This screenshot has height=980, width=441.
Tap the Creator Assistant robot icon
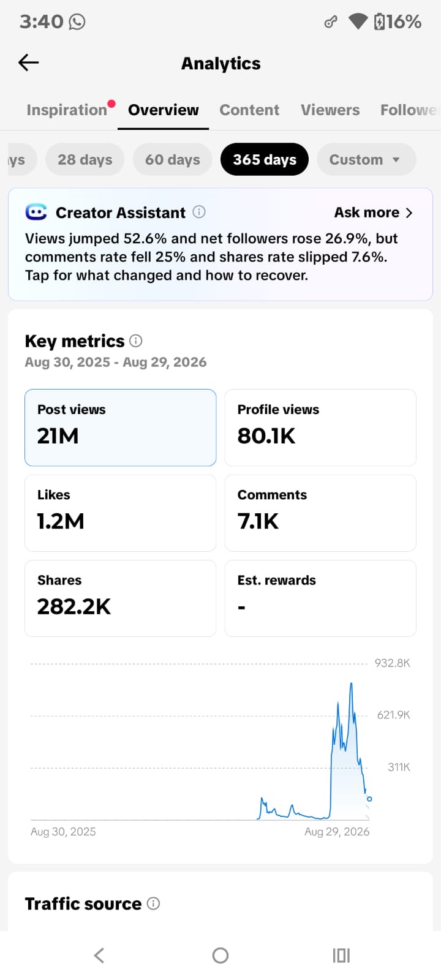point(36,212)
